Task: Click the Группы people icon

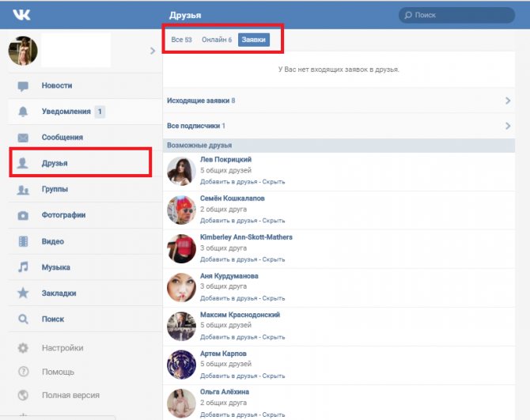Action: (23, 190)
